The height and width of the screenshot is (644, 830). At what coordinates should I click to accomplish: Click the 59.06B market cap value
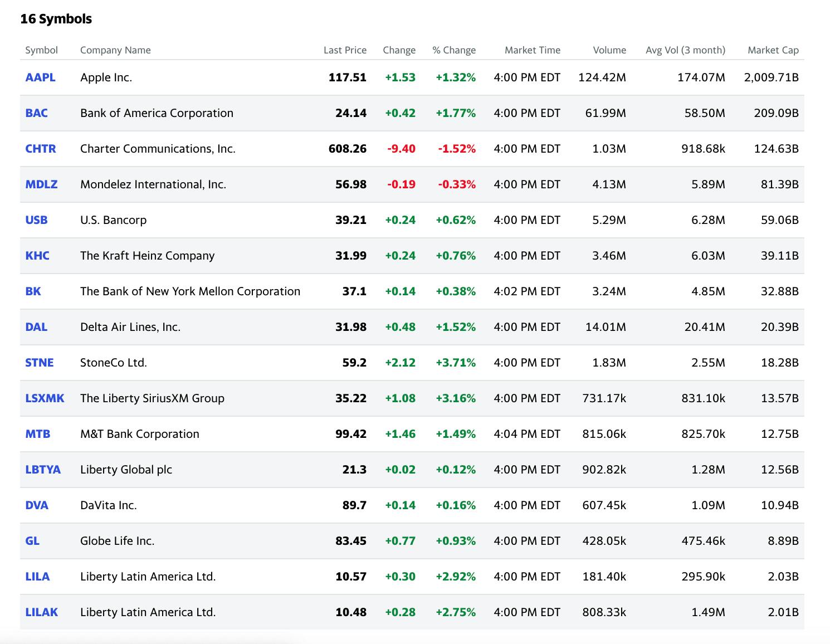pos(780,220)
